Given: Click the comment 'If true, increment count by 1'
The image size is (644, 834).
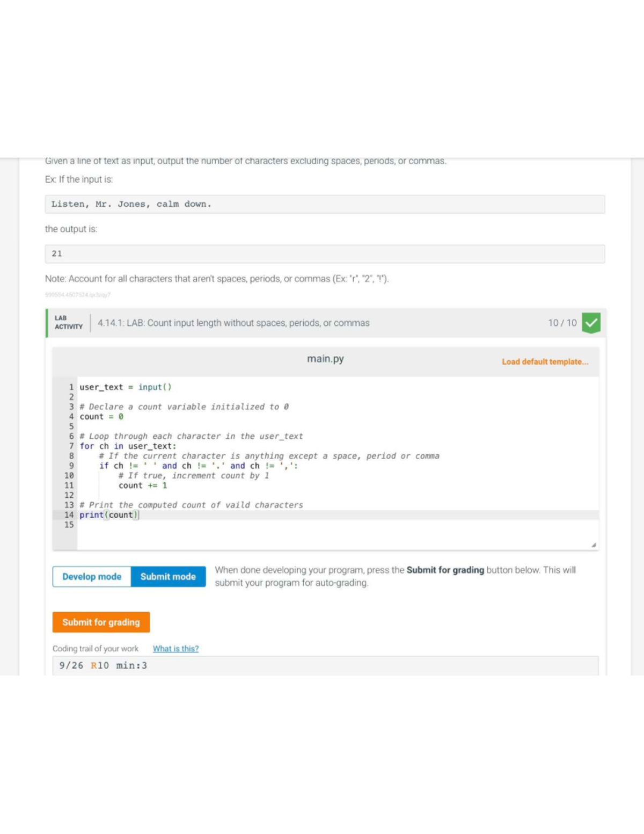Looking at the screenshot, I should click(x=194, y=475).
